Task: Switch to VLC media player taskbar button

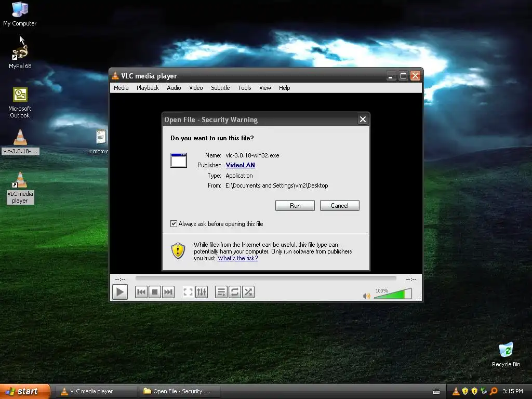Action: [x=96, y=391]
